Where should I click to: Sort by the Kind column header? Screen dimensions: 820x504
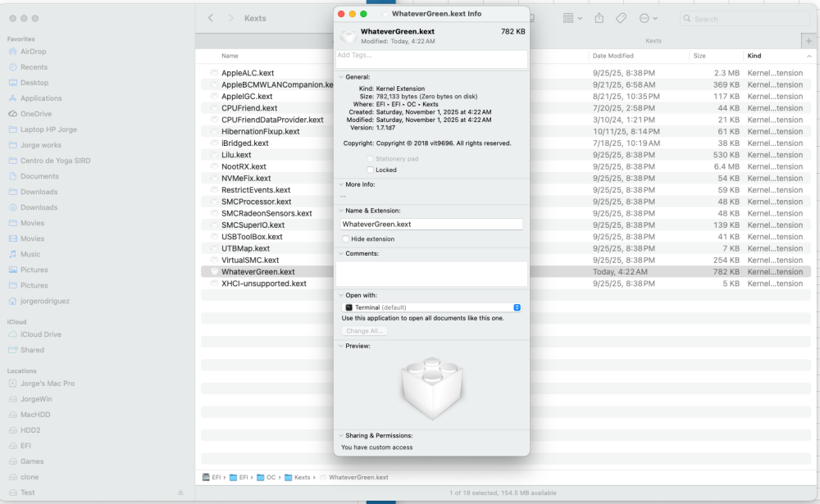point(754,56)
